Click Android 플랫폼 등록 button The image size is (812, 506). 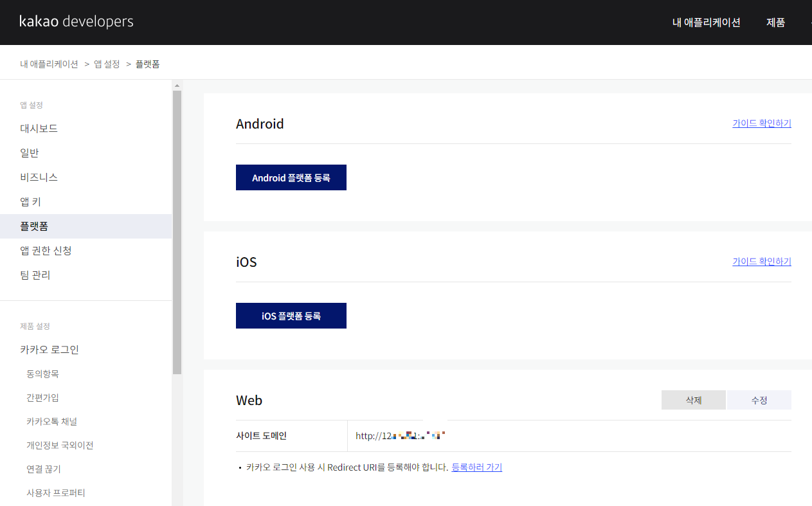point(291,177)
